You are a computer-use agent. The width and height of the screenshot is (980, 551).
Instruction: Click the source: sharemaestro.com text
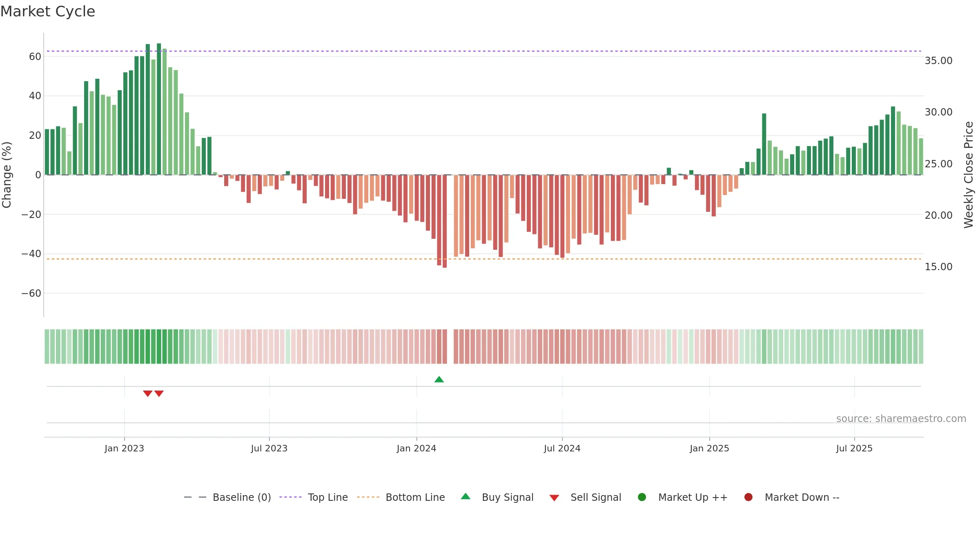click(901, 419)
